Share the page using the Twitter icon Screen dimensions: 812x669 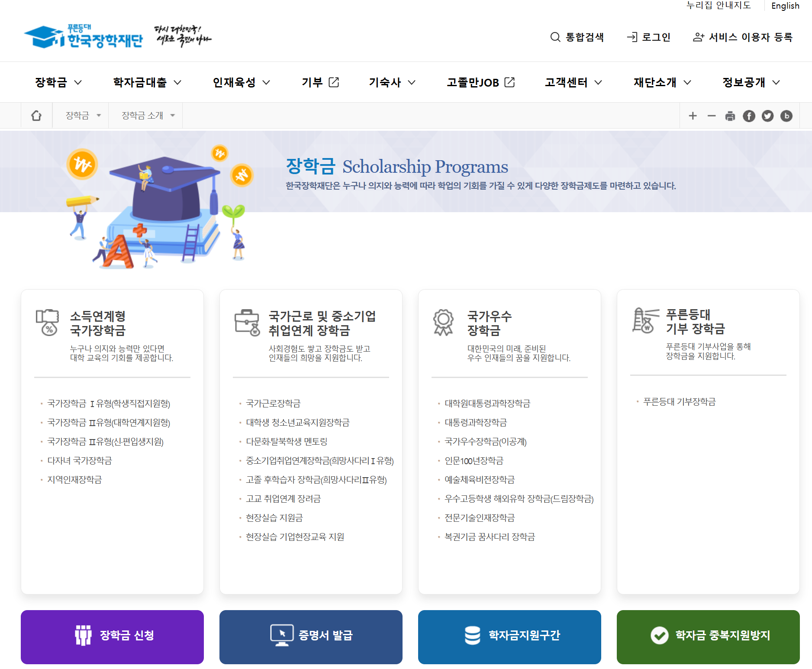(x=767, y=116)
